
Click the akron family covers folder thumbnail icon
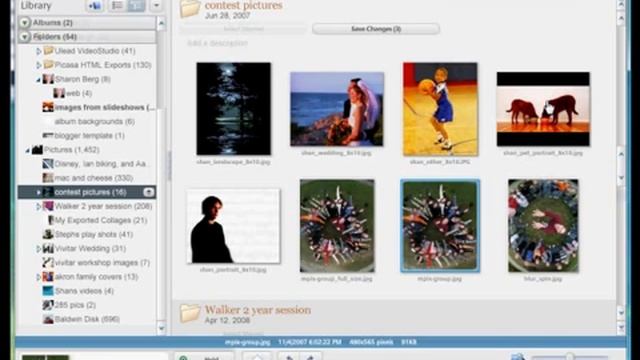(48, 276)
